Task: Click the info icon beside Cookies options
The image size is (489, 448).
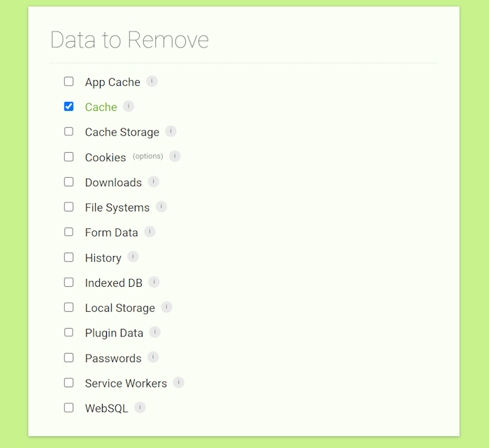Action: 175,156
